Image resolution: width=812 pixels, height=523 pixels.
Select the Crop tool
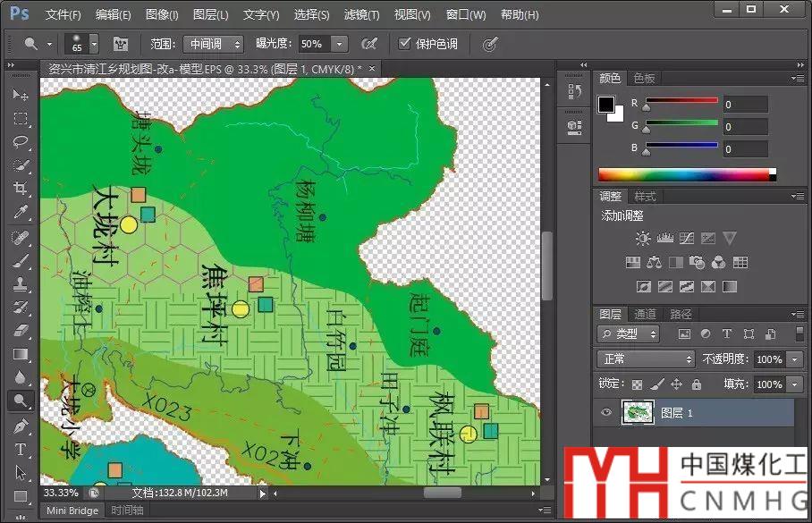tap(20, 189)
